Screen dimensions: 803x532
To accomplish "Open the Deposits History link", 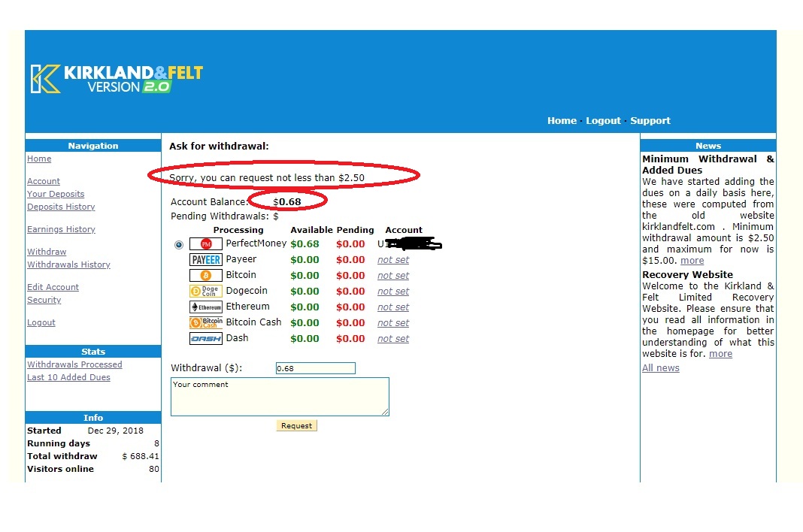I will (x=61, y=207).
